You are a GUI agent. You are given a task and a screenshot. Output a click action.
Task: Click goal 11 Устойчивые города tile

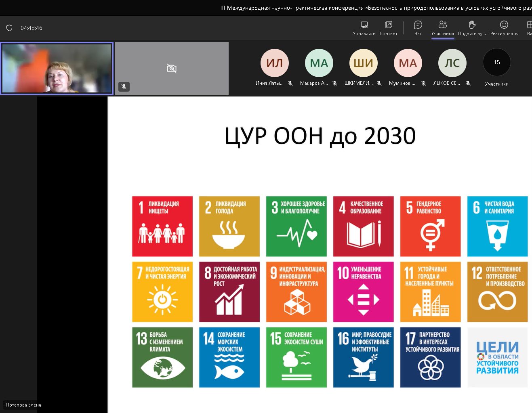pos(431,291)
